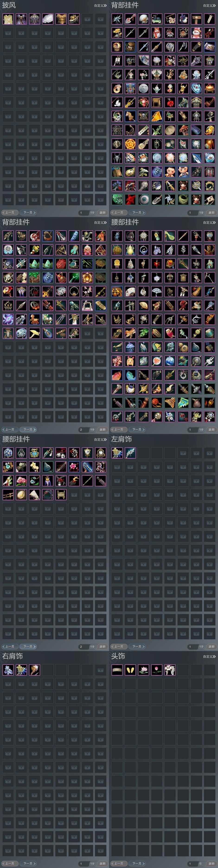Choose the golden table icon in 腰部挂件
This screenshot has width=218, height=868.
(61, 495)
